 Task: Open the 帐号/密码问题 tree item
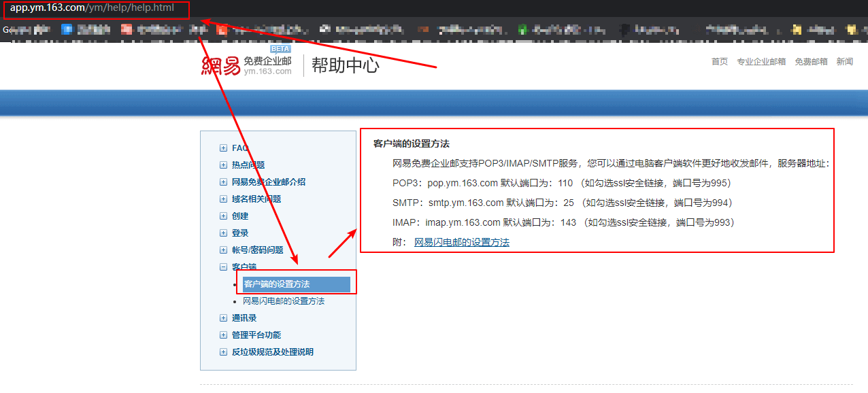coord(257,250)
